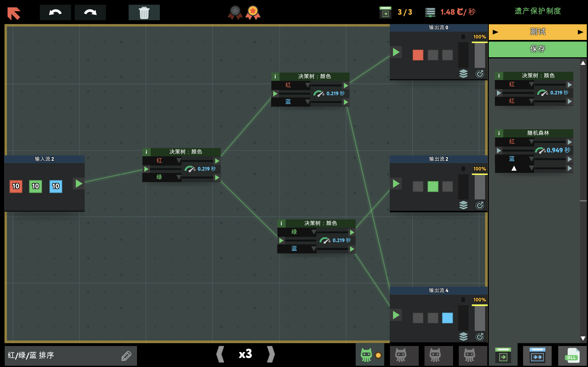The image size is (588, 367).
Task: Click the redo arrow button
Action: tap(90, 12)
